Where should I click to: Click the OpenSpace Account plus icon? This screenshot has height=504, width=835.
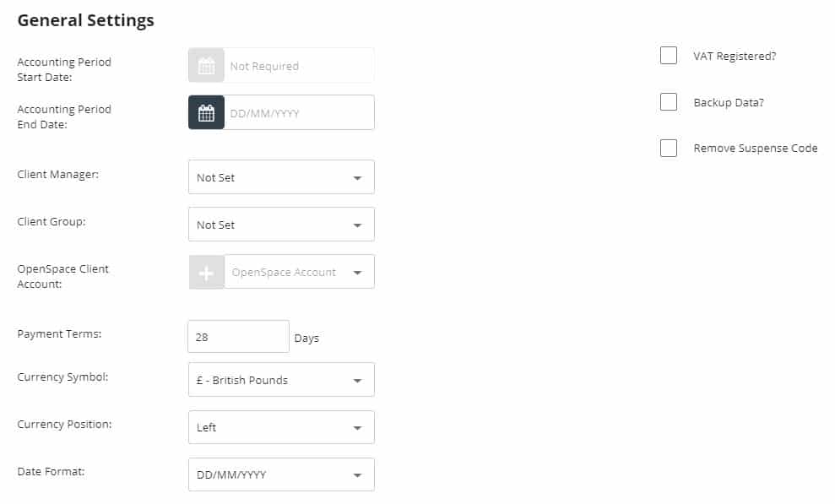206,273
